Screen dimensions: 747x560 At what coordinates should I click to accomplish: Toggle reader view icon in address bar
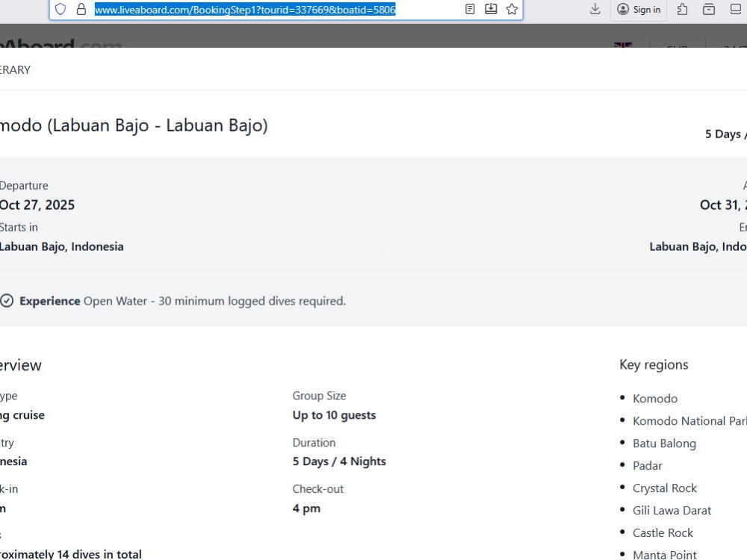470,9
